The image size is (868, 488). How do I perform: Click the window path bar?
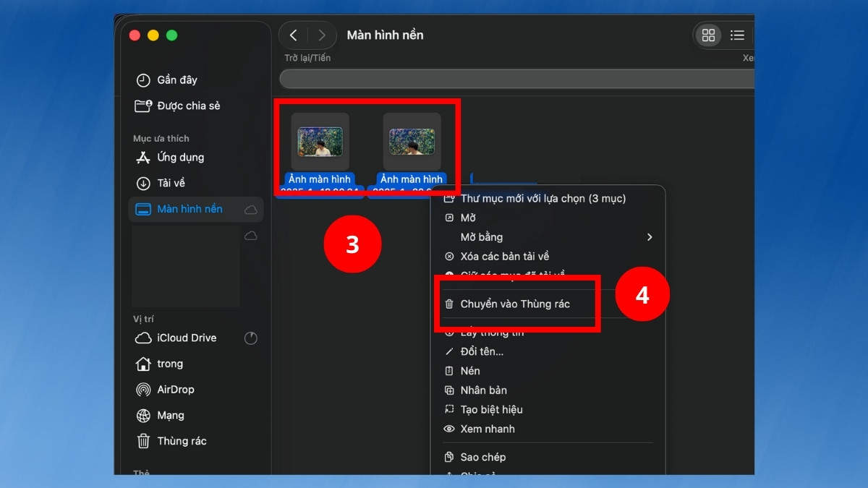pyautogui.click(x=517, y=78)
